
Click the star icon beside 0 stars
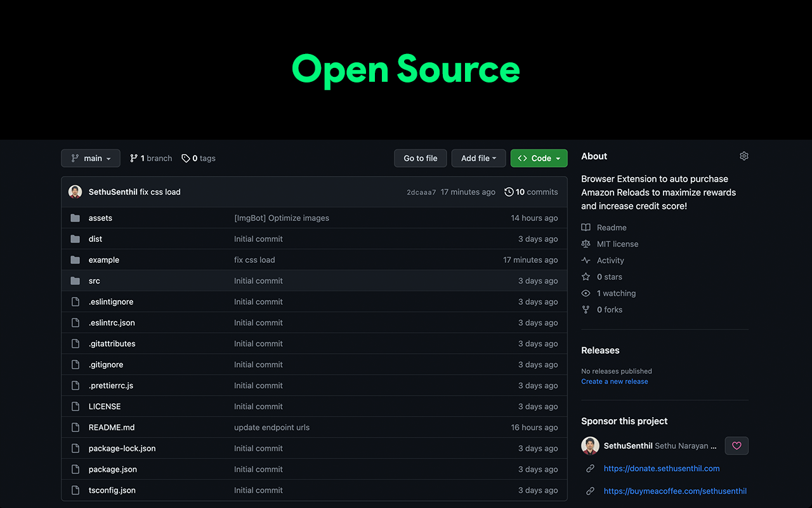tap(586, 277)
